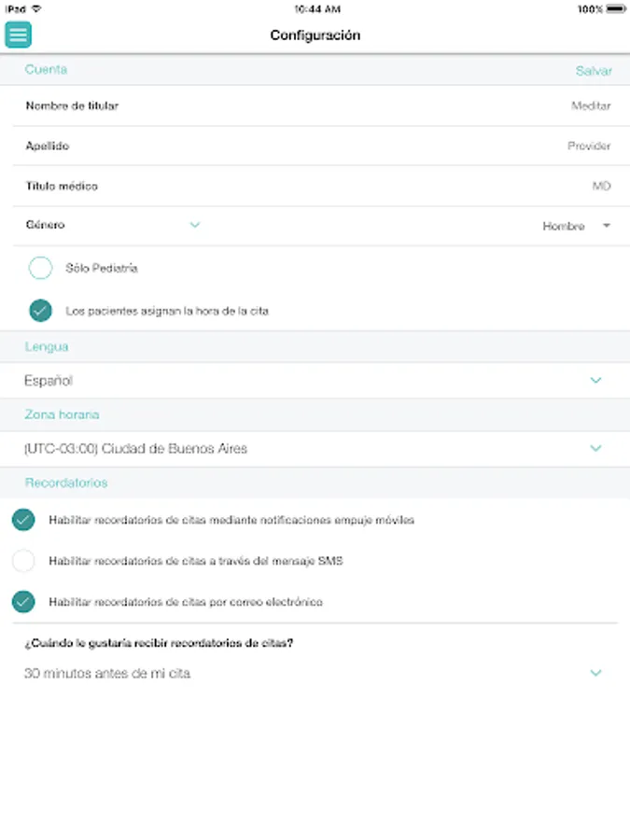The width and height of the screenshot is (630, 840).
Task: Open the Hombre gender dropdown
Action: pyautogui.click(x=577, y=226)
